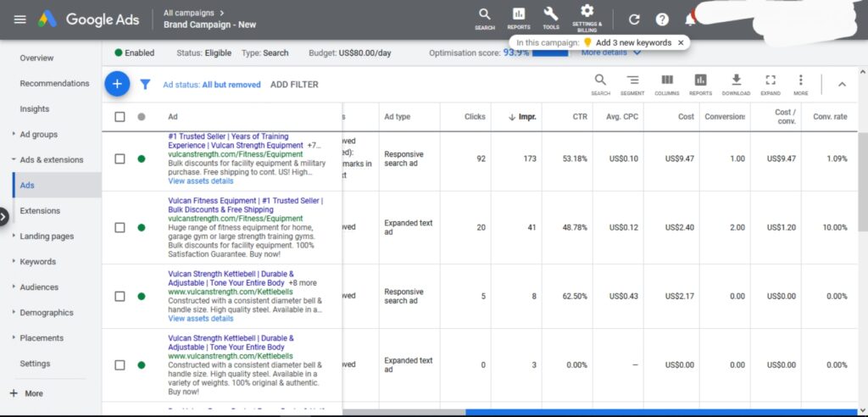
Task: Refresh data with the reload icon
Action: 634,19
